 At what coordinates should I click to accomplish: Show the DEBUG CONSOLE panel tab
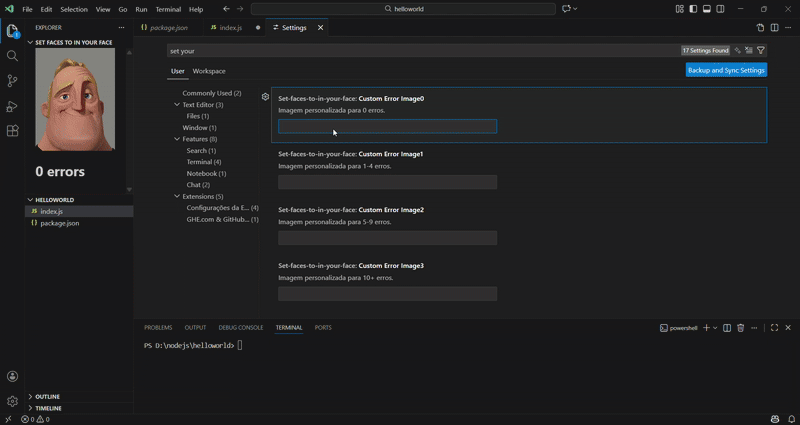coord(241,328)
